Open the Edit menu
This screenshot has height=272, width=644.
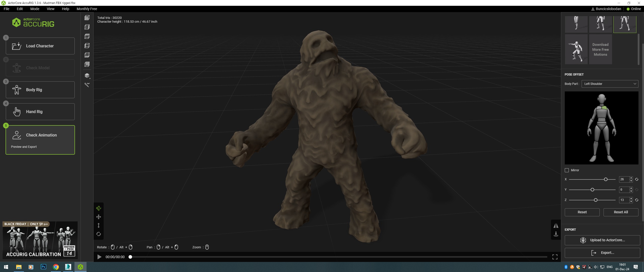20,9
